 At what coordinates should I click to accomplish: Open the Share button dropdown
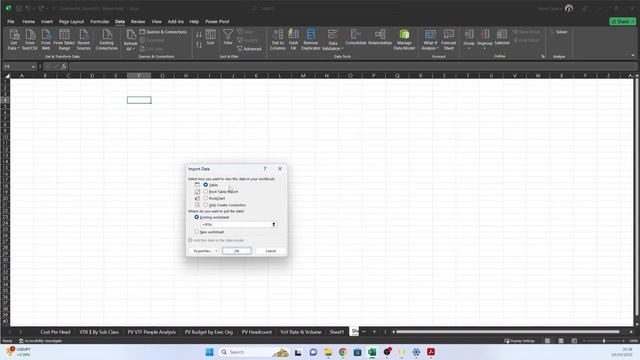633,21
